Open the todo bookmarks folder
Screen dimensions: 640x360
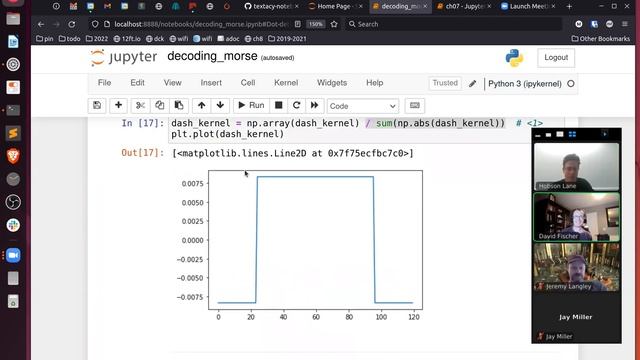point(69,39)
